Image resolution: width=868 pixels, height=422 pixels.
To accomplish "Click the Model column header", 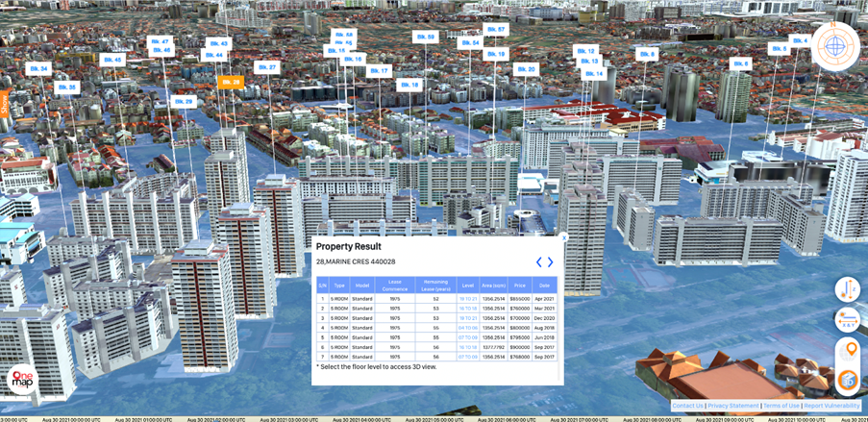I will [362, 285].
